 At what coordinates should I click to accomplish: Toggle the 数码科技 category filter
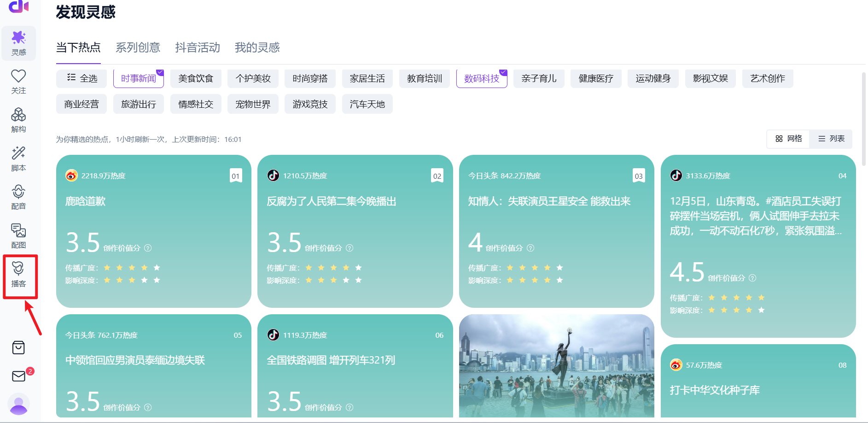point(481,78)
